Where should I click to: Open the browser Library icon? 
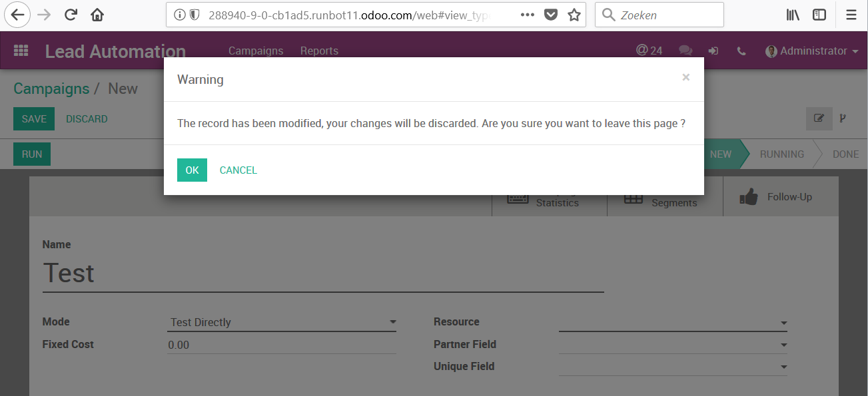(793, 15)
